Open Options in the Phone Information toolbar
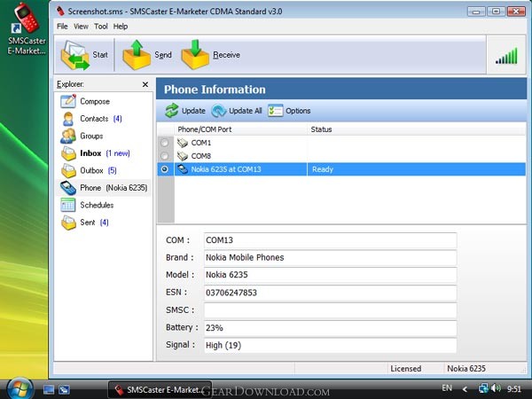 [x=289, y=111]
